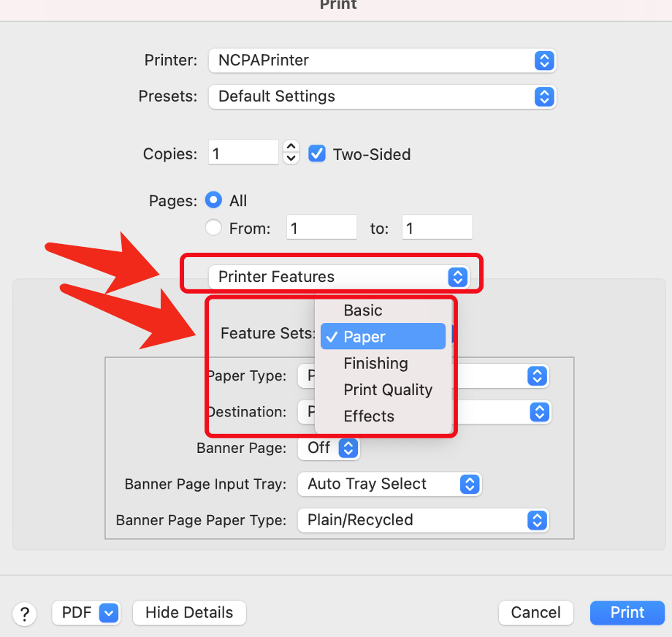Select Effects from the Feature Sets menu
The image size is (672, 637).
tap(369, 416)
